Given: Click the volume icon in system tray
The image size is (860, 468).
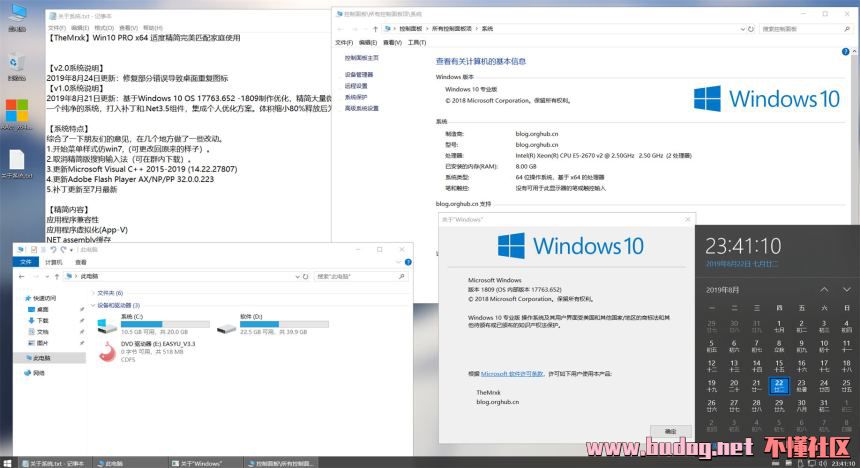Looking at the screenshot, I should point(823,464).
